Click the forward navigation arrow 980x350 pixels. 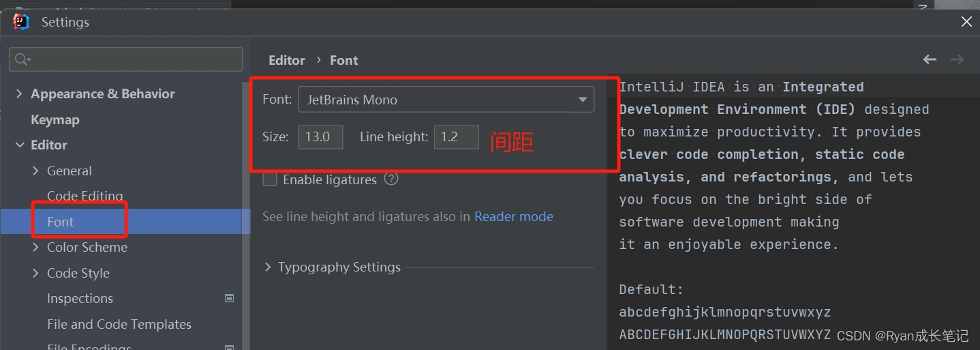click(957, 59)
